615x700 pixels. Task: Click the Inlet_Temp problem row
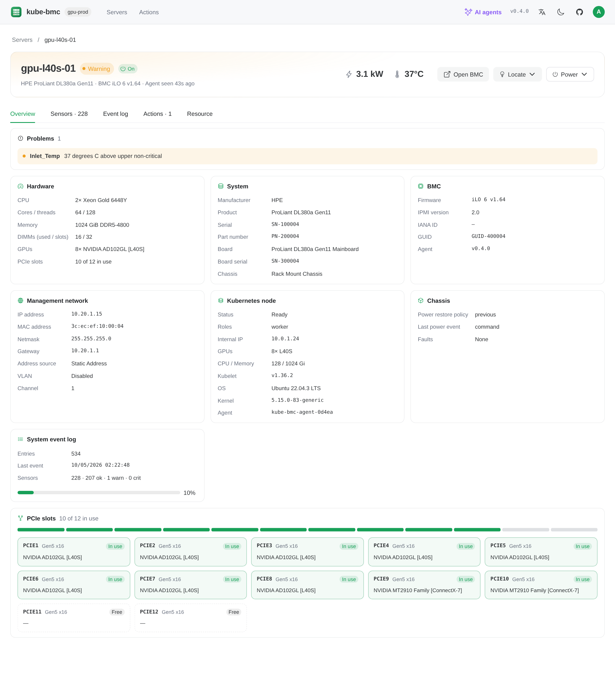click(307, 156)
